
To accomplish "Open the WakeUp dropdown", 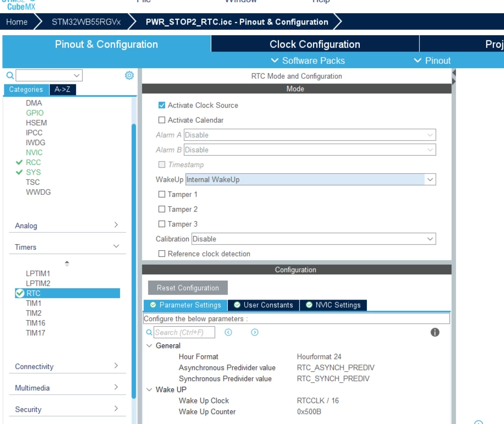I will point(310,179).
